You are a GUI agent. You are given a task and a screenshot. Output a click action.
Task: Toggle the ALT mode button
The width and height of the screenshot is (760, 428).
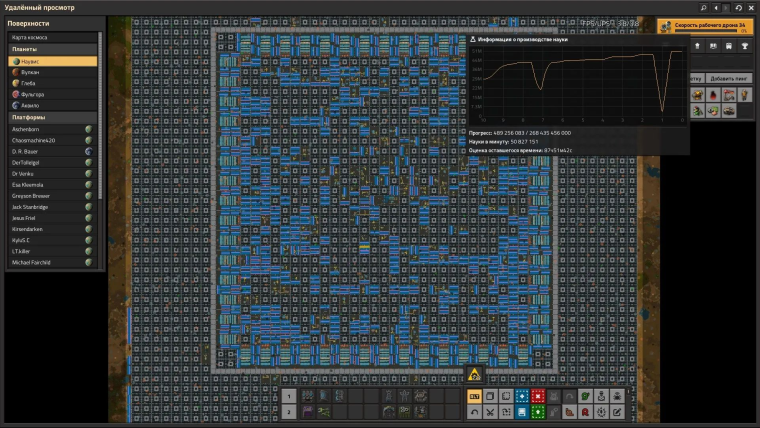pos(475,396)
